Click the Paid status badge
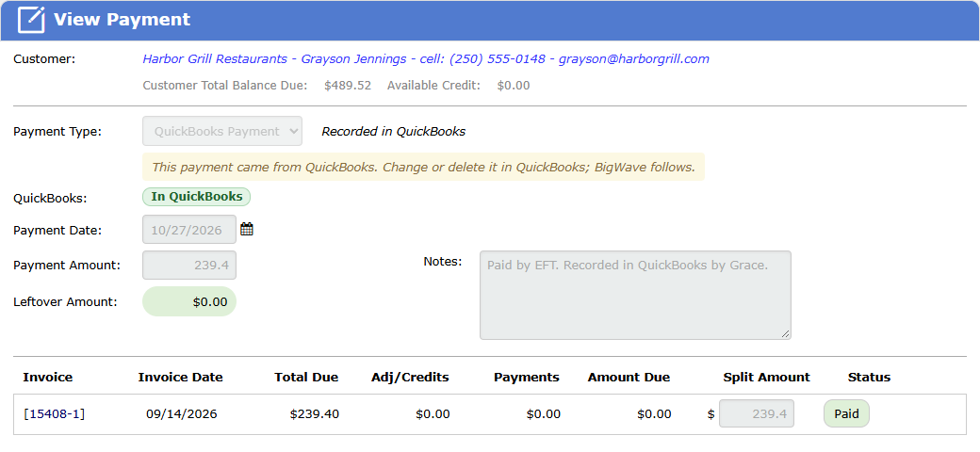This screenshot has width=980, height=452. point(846,413)
